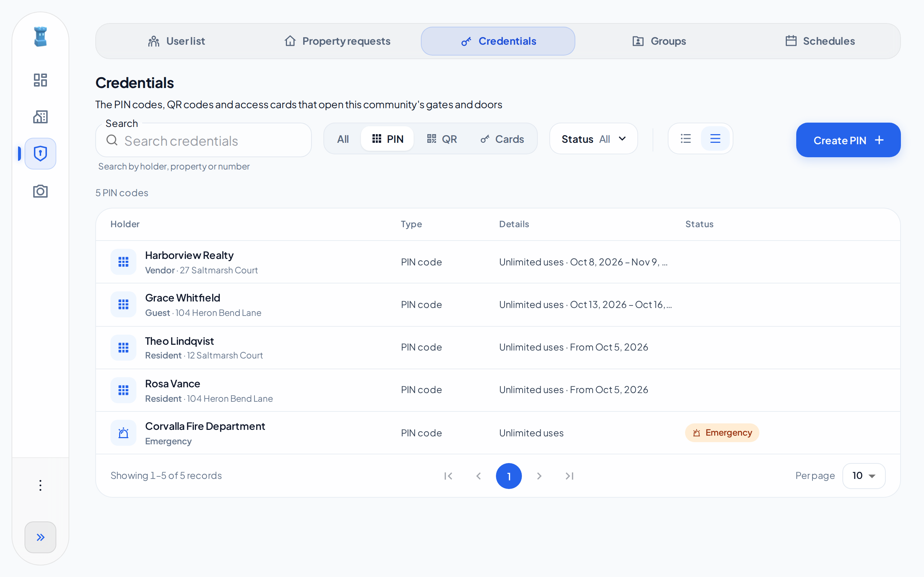Select the shield security icon in sidebar

[x=40, y=153]
